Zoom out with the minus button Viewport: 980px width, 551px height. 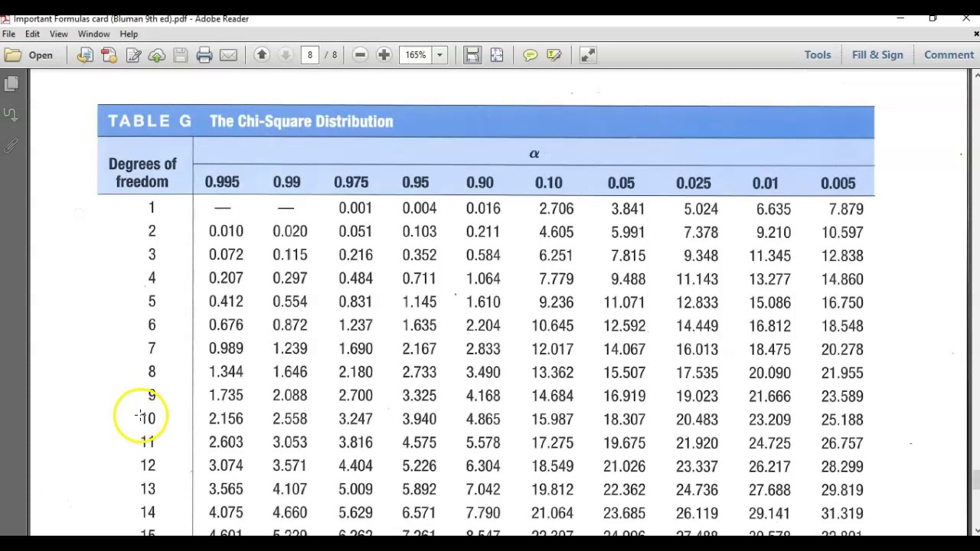click(x=360, y=55)
